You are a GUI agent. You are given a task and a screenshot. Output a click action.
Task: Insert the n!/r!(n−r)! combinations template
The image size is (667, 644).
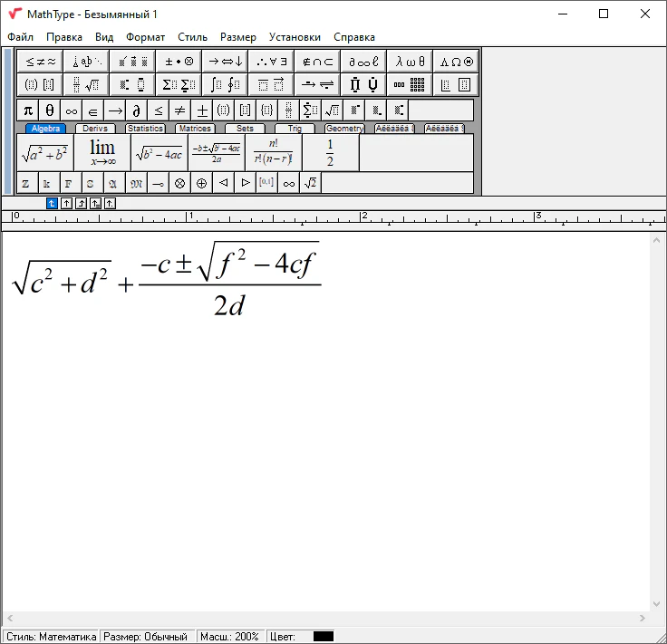(273, 152)
